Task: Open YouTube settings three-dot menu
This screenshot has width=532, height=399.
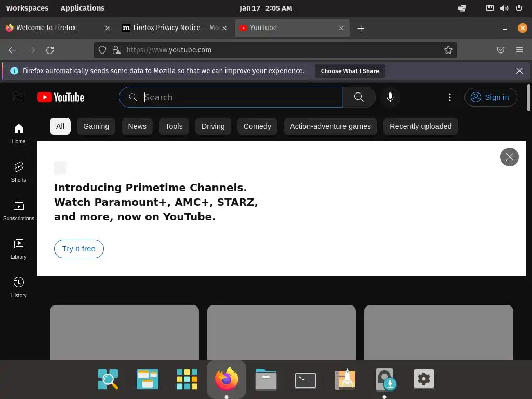Action: tap(449, 97)
